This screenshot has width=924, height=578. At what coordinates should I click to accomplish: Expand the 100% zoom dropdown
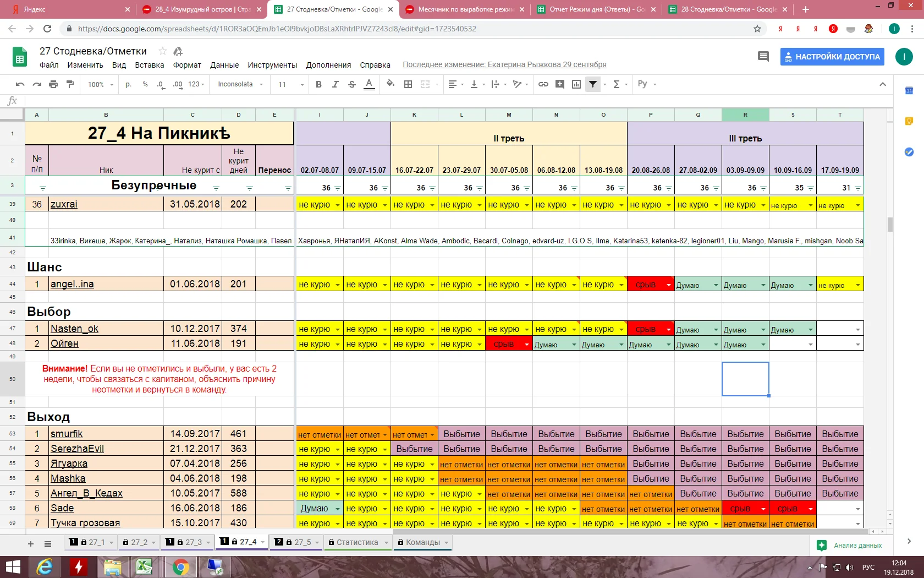101,84
